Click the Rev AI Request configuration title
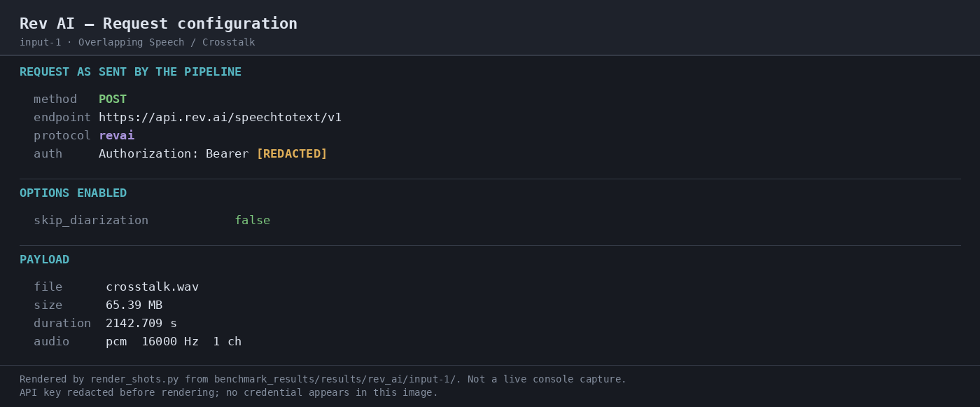 [x=158, y=23]
